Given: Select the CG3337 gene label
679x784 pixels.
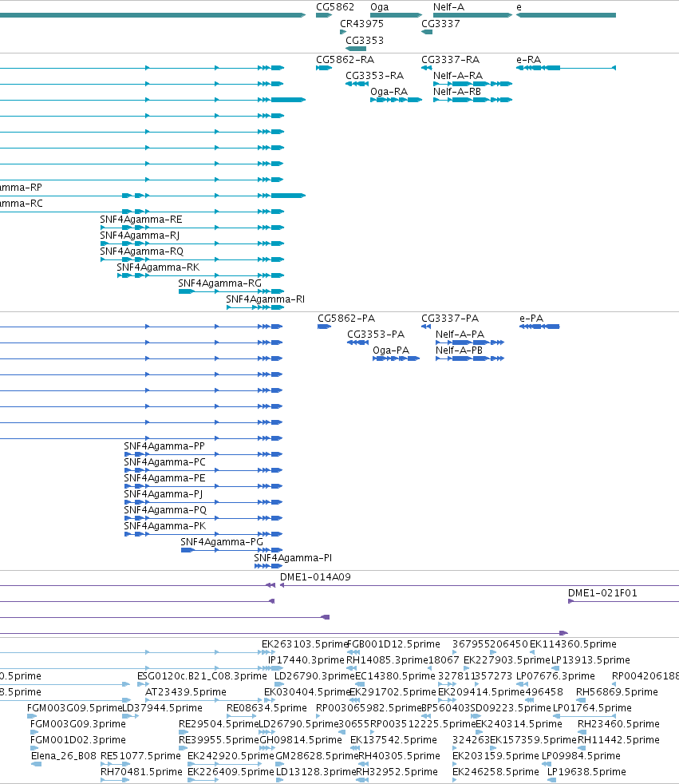Looking at the screenshot, I should click(440, 23).
